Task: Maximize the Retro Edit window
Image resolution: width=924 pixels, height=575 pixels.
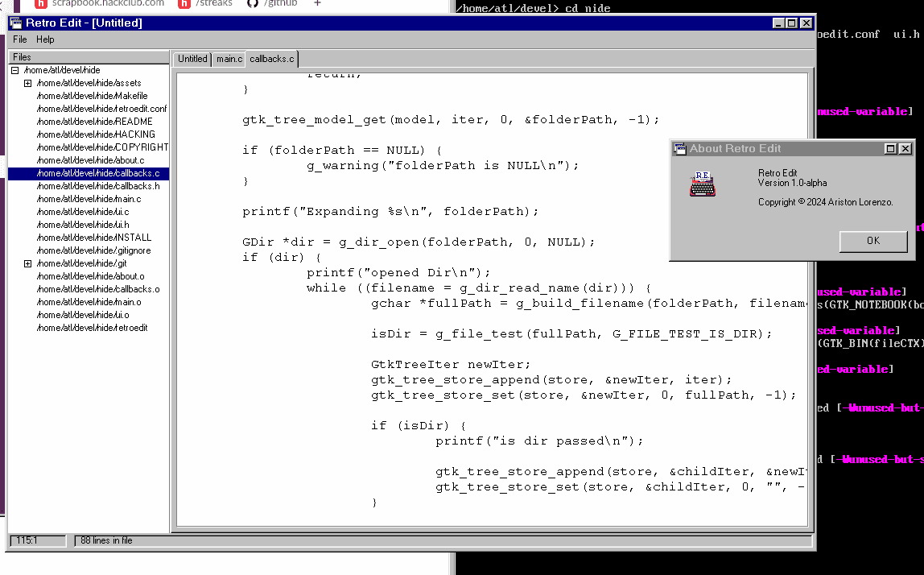Action: pyautogui.click(x=791, y=23)
